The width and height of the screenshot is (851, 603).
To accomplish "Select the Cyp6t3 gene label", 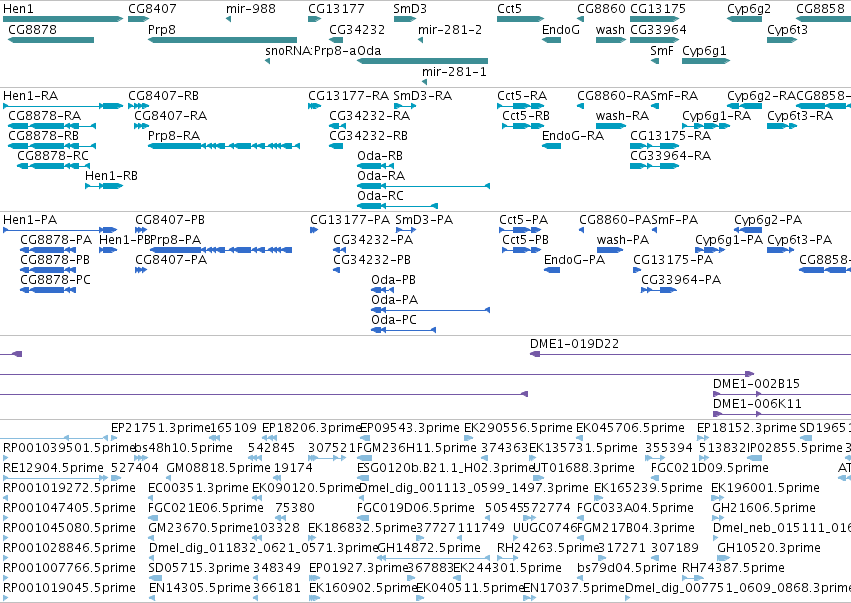I will pos(787,30).
